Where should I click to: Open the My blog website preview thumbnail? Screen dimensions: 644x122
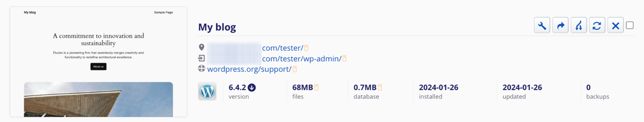pyautogui.click(x=98, y=62)
